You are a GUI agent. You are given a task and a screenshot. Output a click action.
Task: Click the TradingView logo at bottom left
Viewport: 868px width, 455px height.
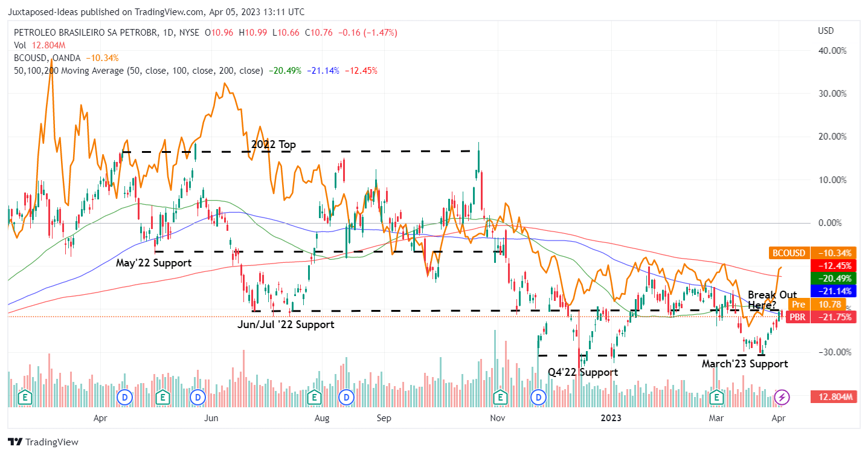click(x=15, y=442)
